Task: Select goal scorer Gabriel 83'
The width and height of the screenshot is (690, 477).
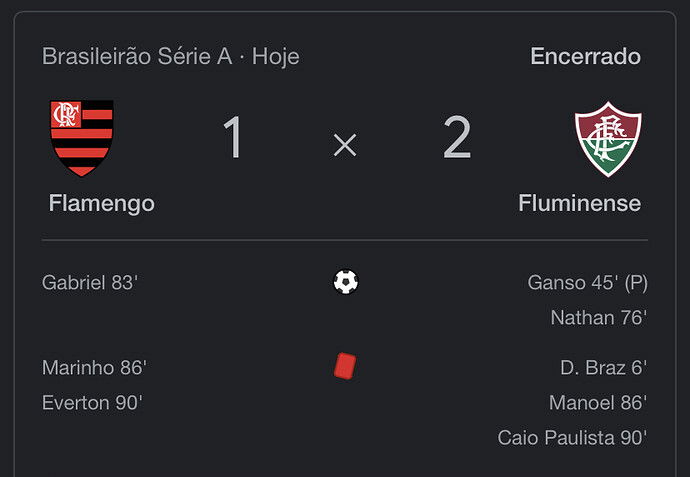Action: click(90, 283)
